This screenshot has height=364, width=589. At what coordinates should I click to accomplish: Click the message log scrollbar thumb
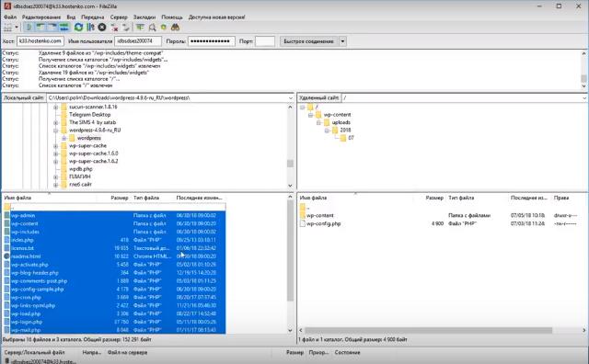click(583, 78)
